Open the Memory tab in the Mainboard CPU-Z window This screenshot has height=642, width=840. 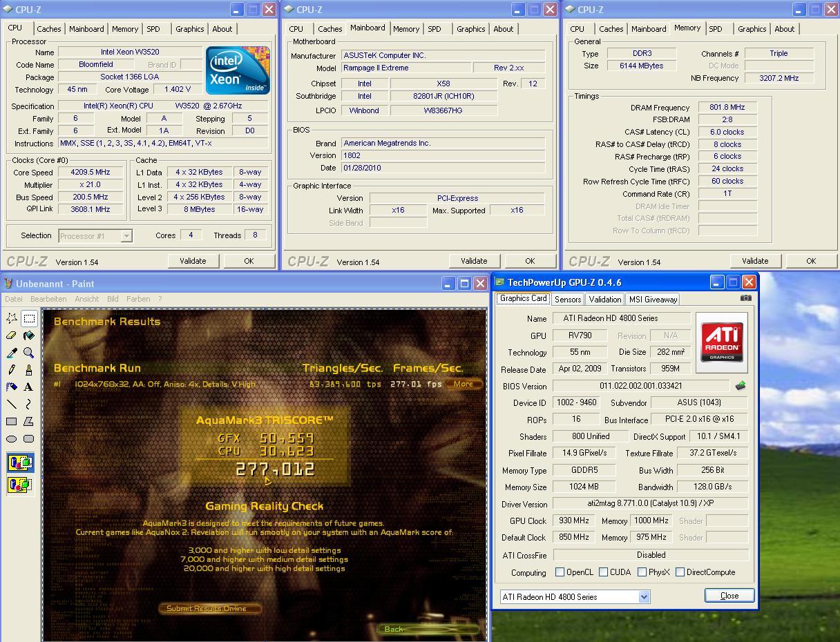pos(406,29)
